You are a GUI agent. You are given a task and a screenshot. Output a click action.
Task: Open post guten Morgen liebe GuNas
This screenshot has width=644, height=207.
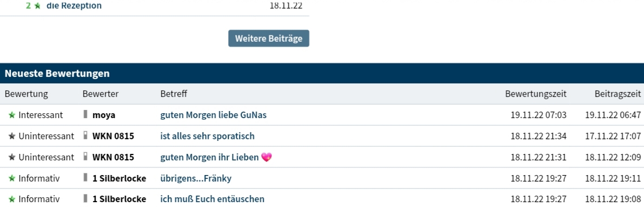[213, 115]
